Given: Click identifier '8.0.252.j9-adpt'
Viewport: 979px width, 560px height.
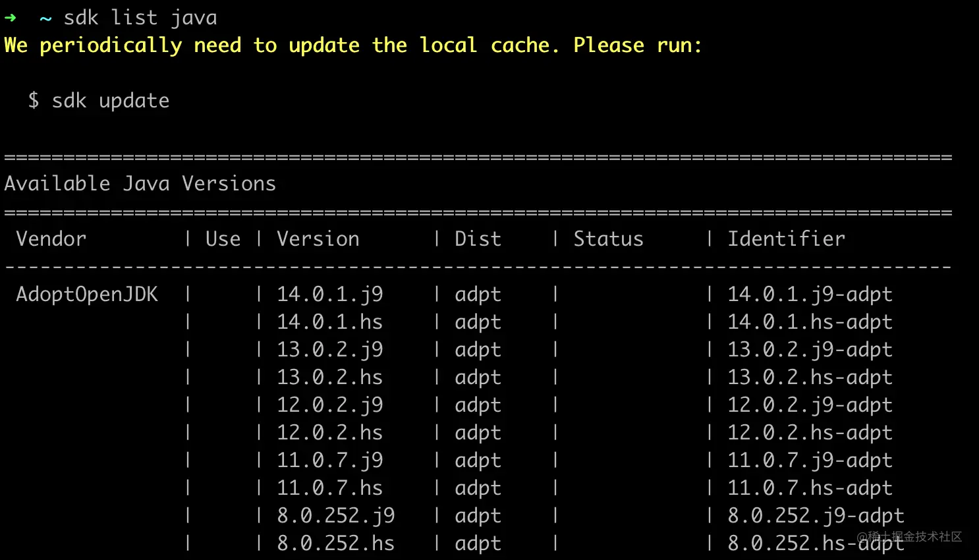Looking at the screenshot, I should point(816,515).
